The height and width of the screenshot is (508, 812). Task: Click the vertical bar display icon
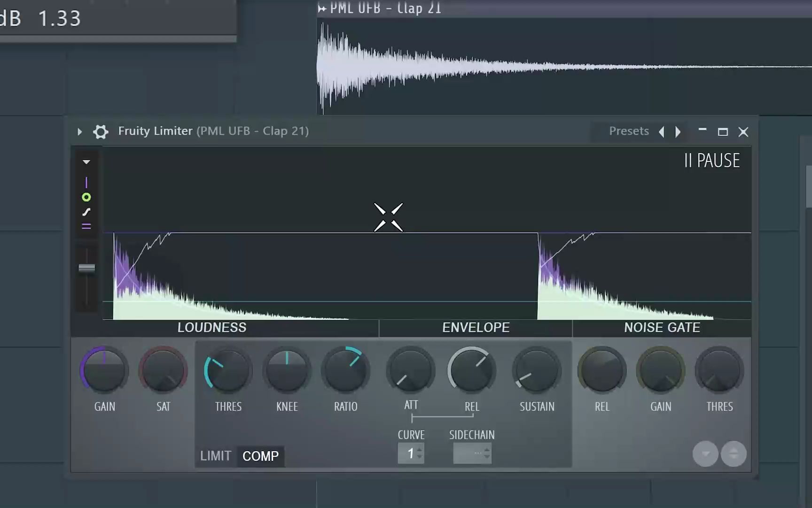[x=86, y=183]
